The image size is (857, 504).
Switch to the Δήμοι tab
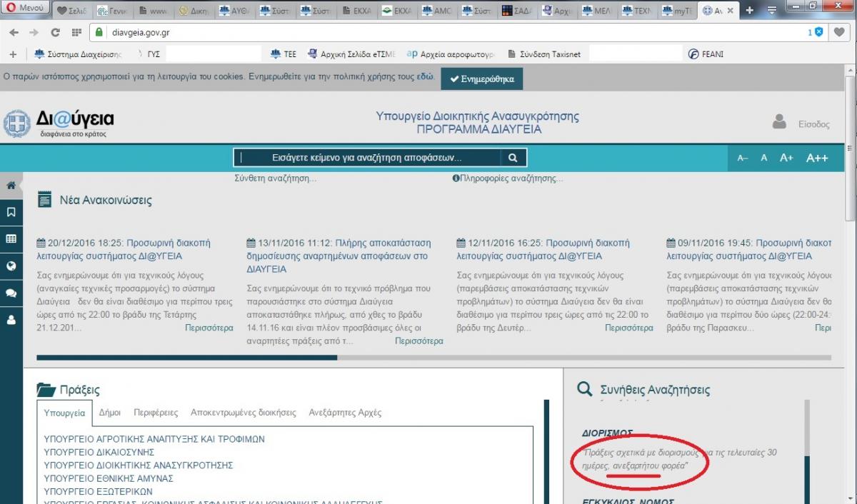(x=109, y=413)
